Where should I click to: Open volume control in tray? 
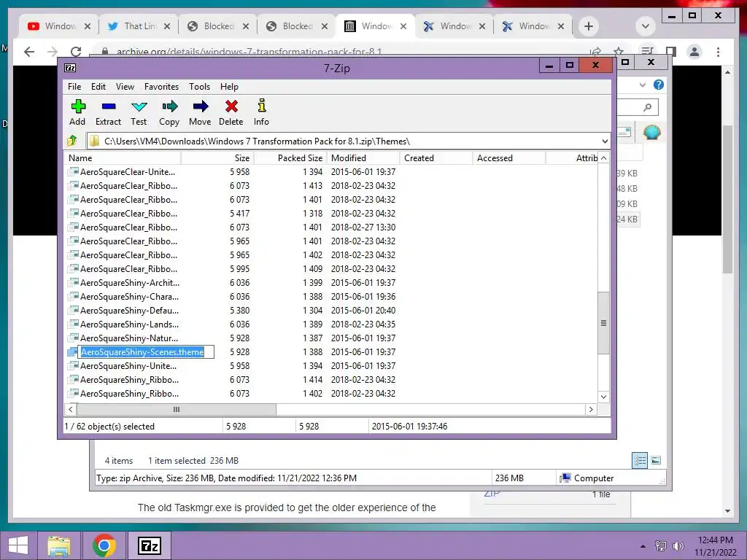(x=678, y=546)
